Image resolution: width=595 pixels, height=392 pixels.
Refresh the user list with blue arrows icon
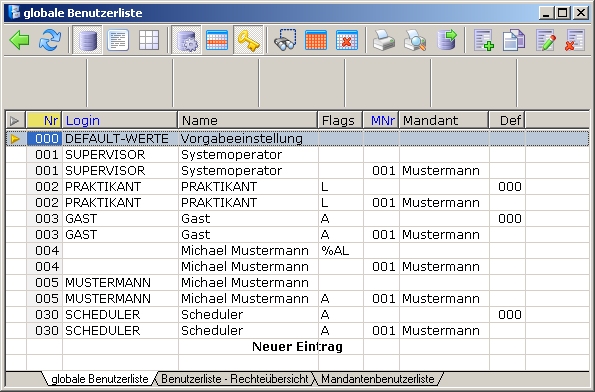click(x=50, y=40)
